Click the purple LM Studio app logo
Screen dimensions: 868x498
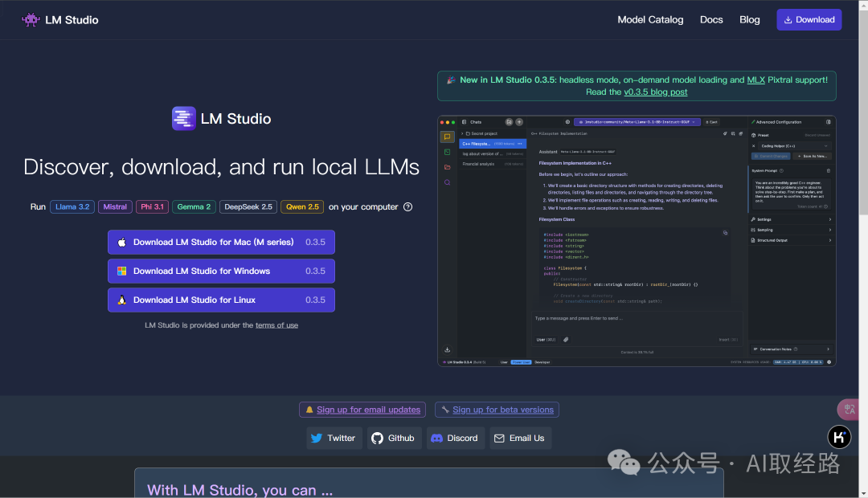184,118
